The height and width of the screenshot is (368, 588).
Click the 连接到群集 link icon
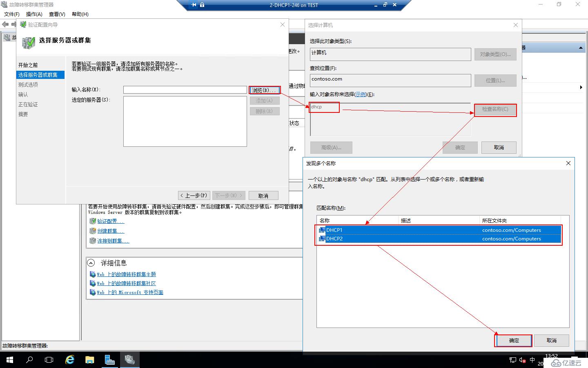pos(93,241)
